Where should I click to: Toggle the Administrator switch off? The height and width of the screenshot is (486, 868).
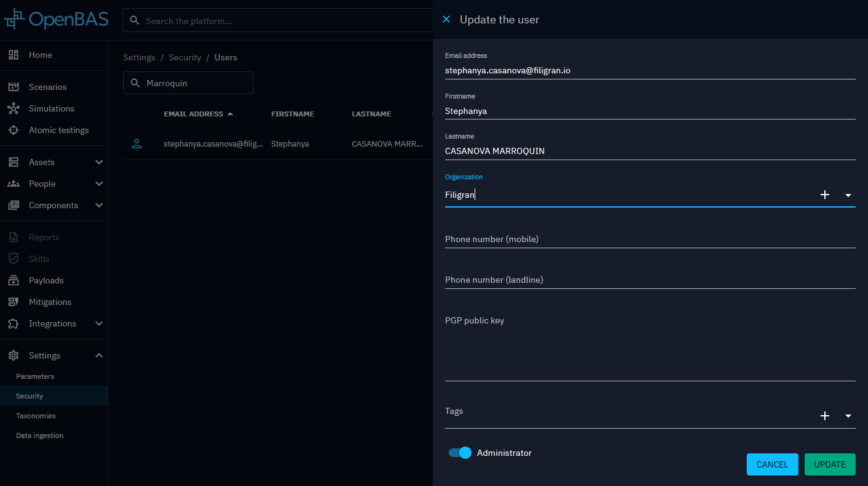click(x=460, y=453)
